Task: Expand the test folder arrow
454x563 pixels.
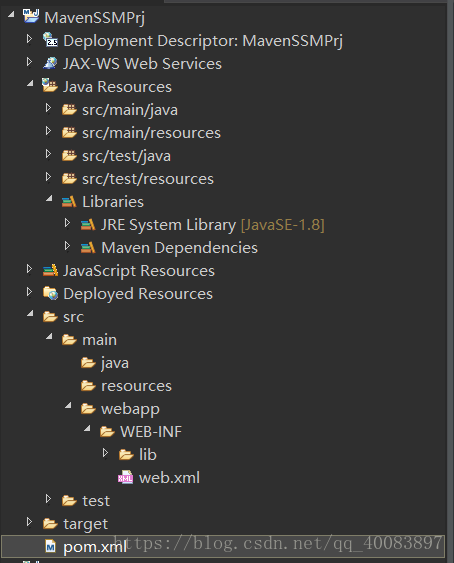Action: click(48, 498)
